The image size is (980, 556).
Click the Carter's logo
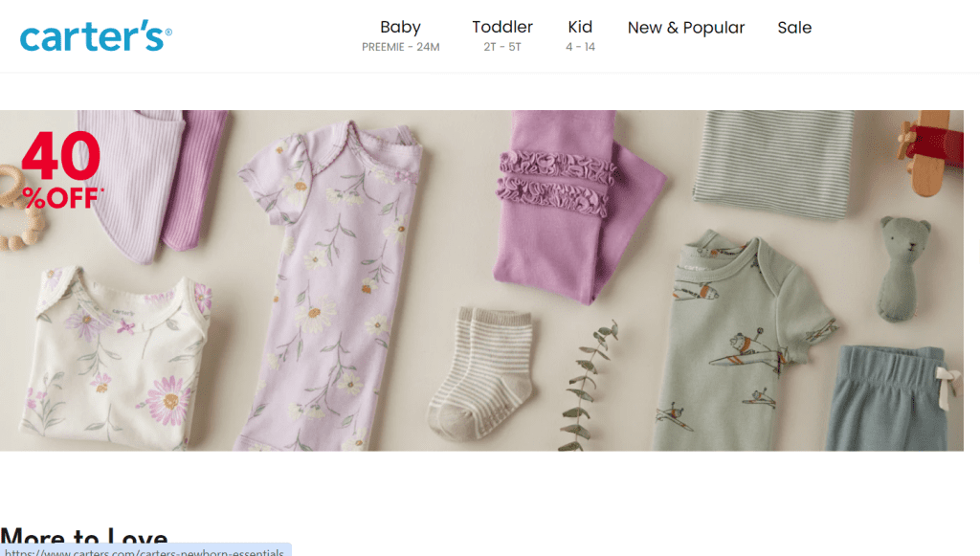pos(96,36)
